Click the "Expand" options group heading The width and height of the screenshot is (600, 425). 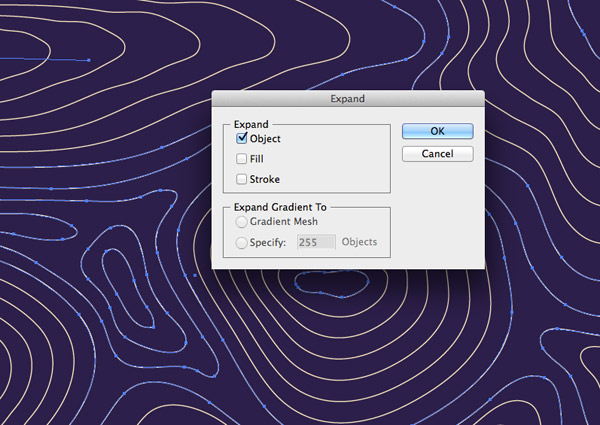coord(250,124)
